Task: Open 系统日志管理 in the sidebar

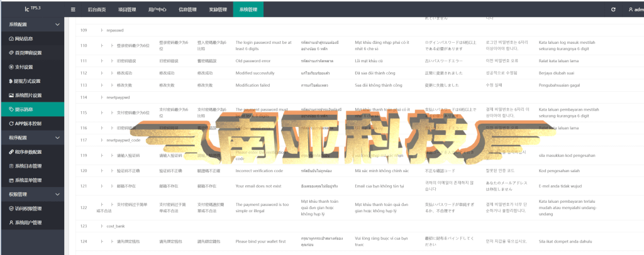Action: point(32,166)
